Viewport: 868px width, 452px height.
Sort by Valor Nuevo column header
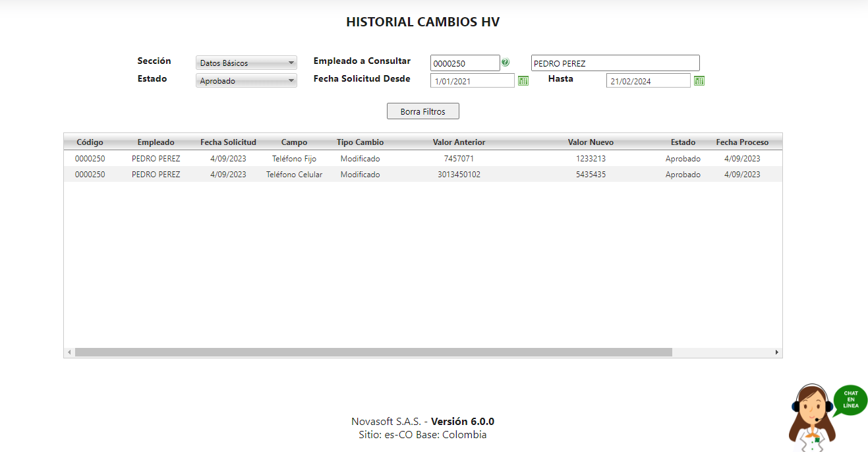click(591, 142)
